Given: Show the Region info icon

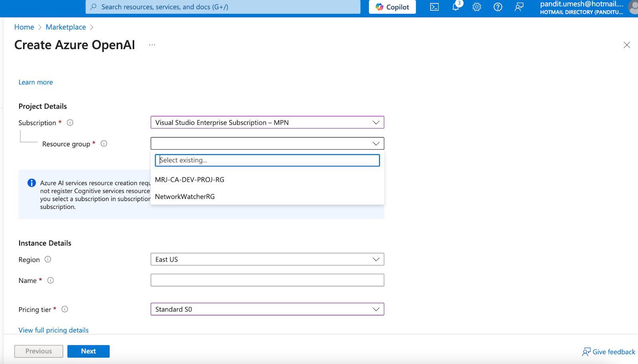Looking at the screenshot, I should (48, 260).
